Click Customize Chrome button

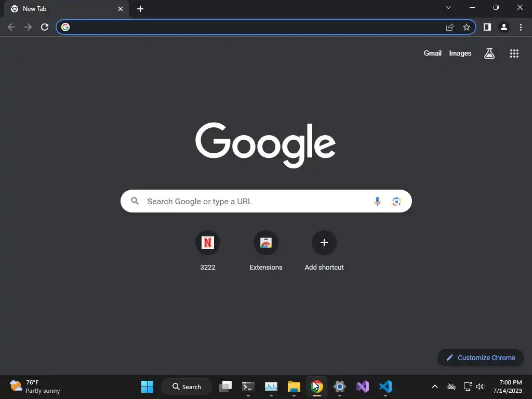pyautogui.click(x=481, y=357)
